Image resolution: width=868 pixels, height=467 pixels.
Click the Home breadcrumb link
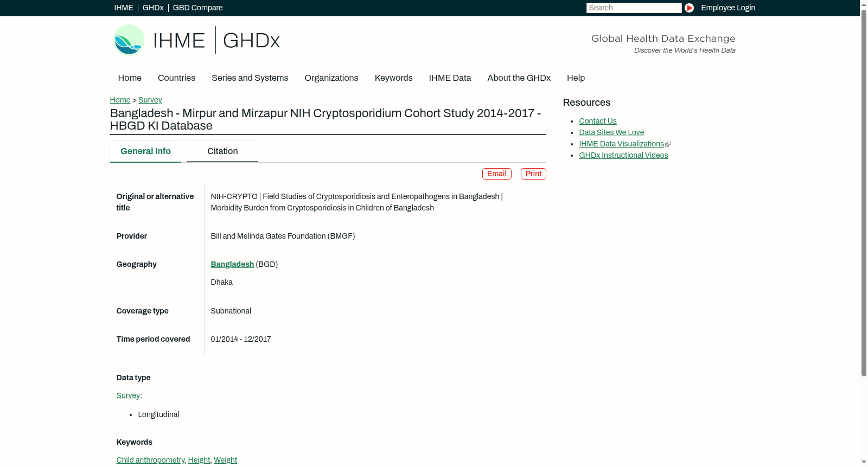pos(120,100)
